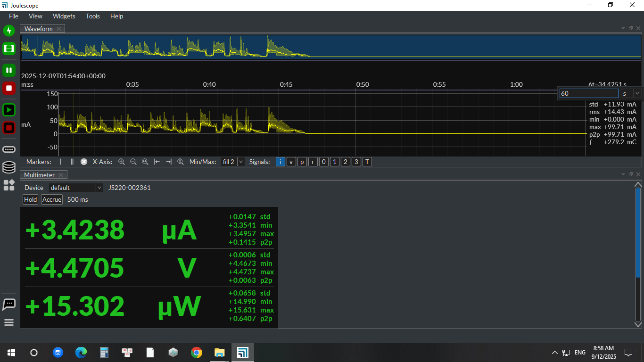The image size is (644, 362).
Task: Zoom out on the X-axis
Action: [x=133, y=162]
